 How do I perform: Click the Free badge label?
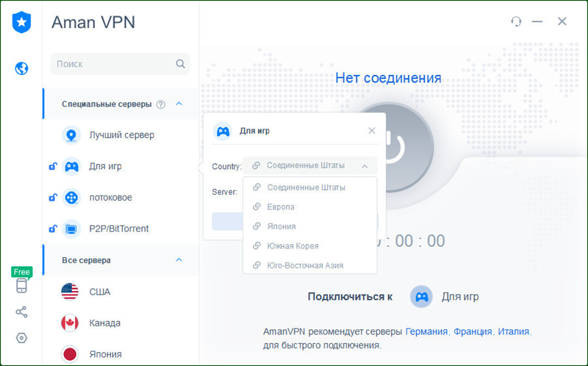tap(22, 272)
